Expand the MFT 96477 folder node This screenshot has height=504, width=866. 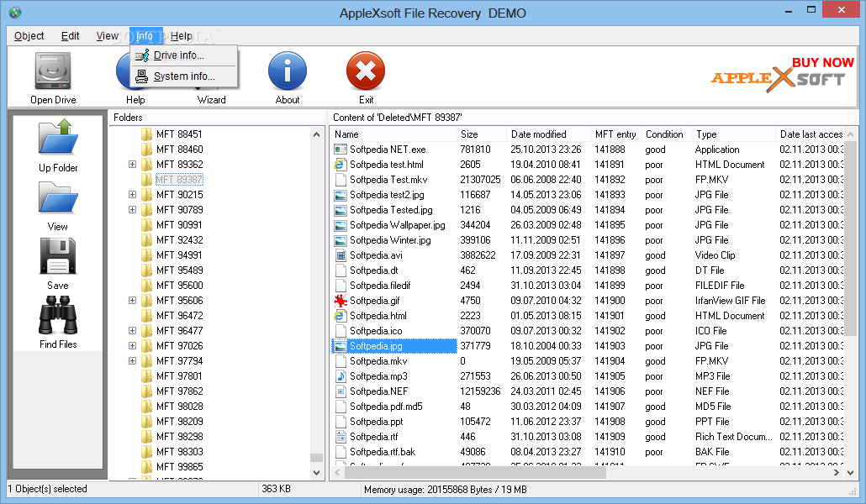[x=132, y=331]
